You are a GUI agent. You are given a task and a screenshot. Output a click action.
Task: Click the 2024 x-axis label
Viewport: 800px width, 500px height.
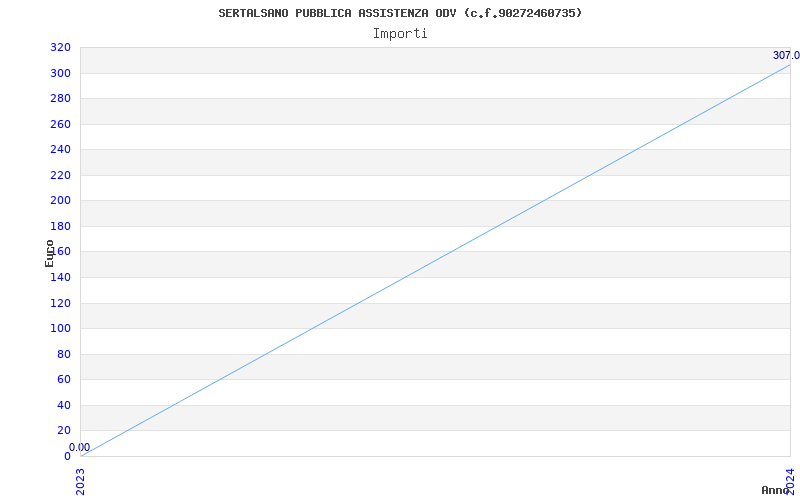(790, 482)
